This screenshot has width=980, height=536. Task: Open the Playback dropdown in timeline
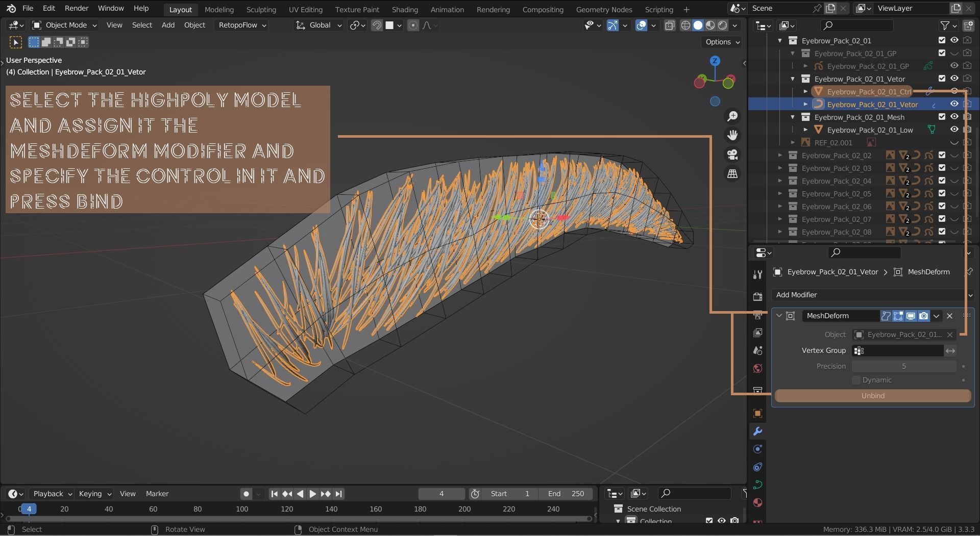[52, 494]
